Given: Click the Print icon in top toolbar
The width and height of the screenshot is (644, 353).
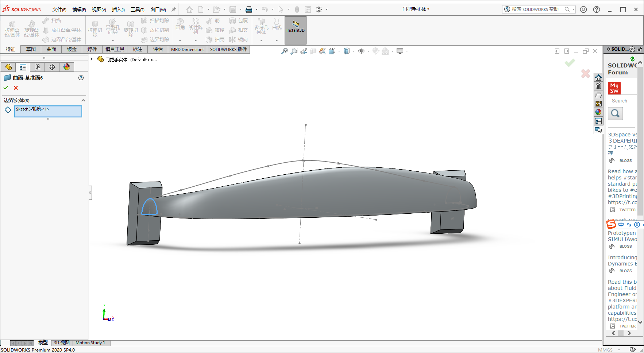Looking at the screenshot, I should click(249, 9).
